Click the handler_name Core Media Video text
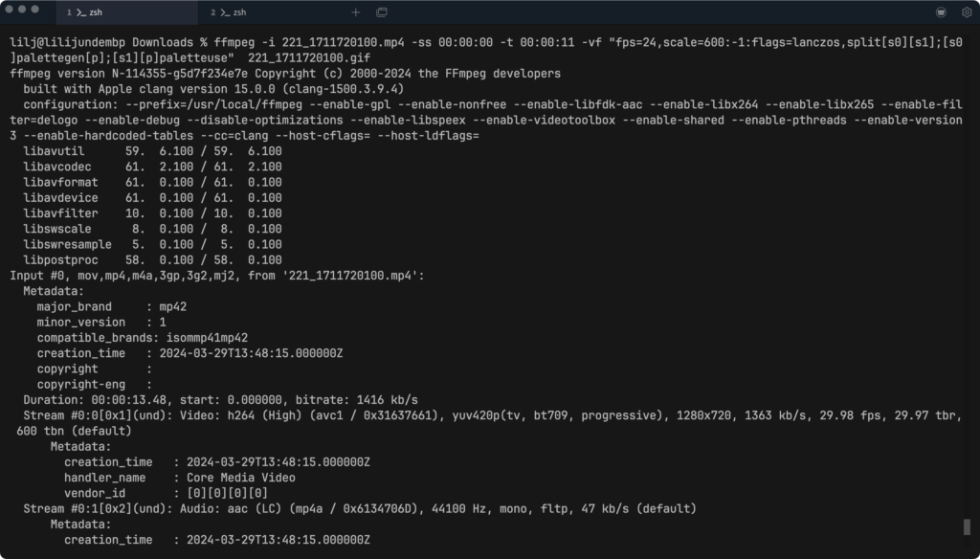This screenshot has width=980, height=559. click(x=179, y=478)
